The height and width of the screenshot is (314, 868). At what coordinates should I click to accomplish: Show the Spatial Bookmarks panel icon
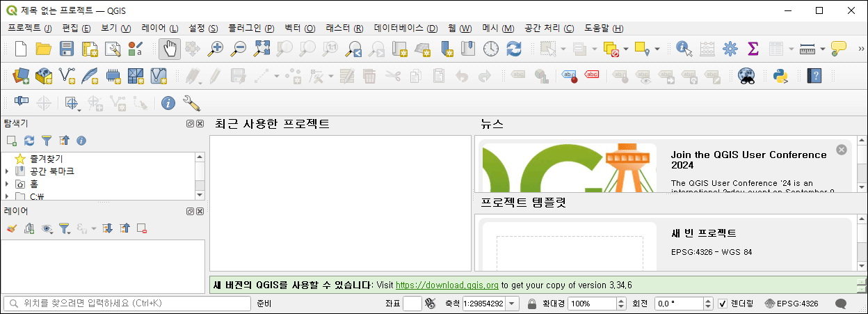coord(468,49)
